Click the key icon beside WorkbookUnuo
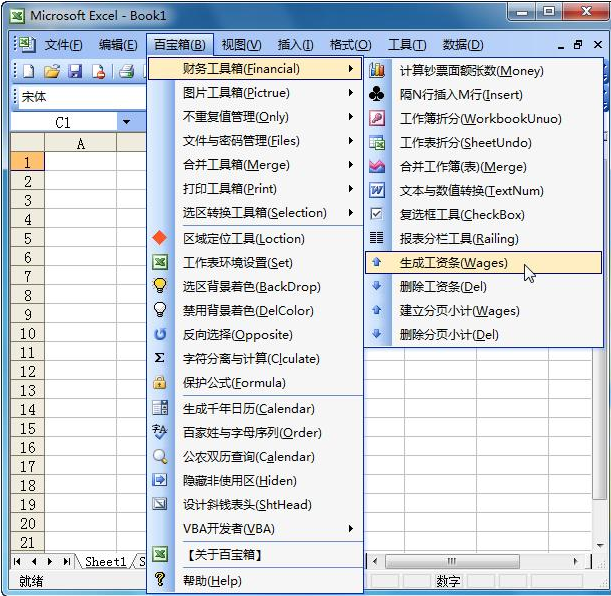 [377, 118]
